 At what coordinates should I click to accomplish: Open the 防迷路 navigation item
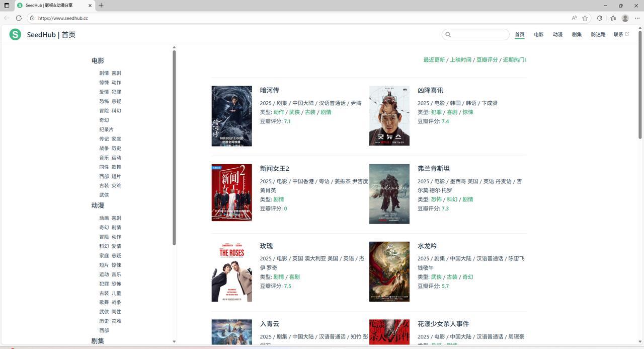[x=598, y=35]
